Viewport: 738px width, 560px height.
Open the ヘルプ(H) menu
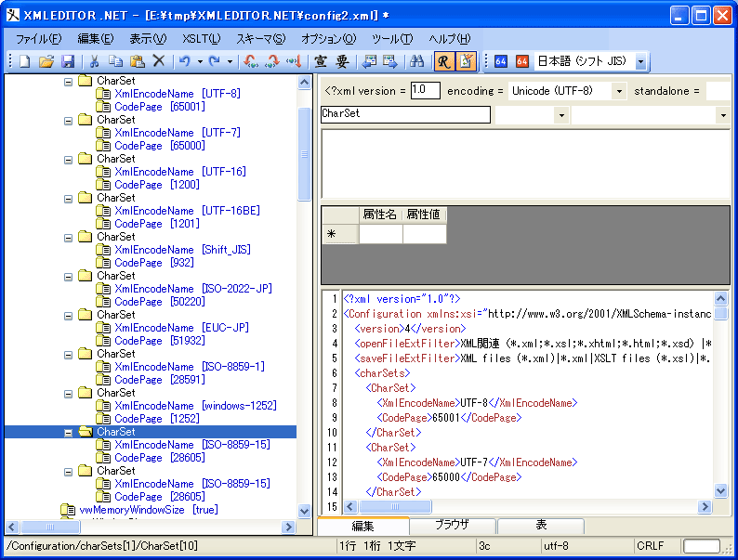(x=450, y=39)
